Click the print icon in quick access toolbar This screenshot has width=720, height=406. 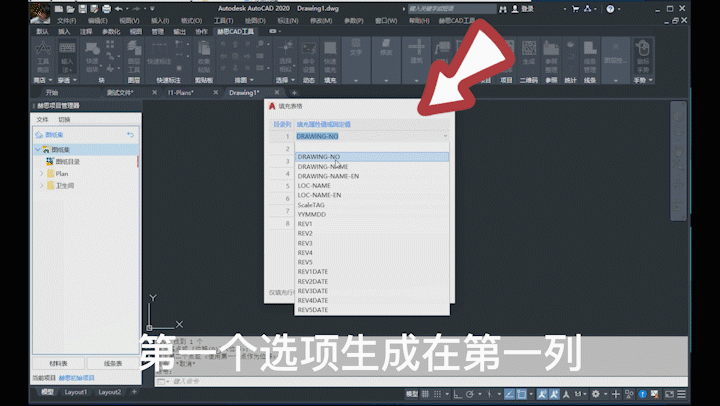(107, 9)
